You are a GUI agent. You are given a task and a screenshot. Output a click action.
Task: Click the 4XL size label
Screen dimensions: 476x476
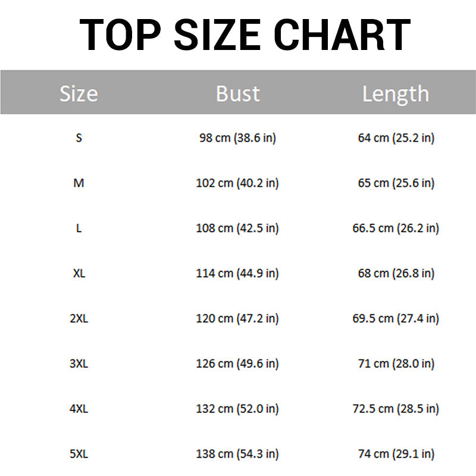tap(79, 409)
